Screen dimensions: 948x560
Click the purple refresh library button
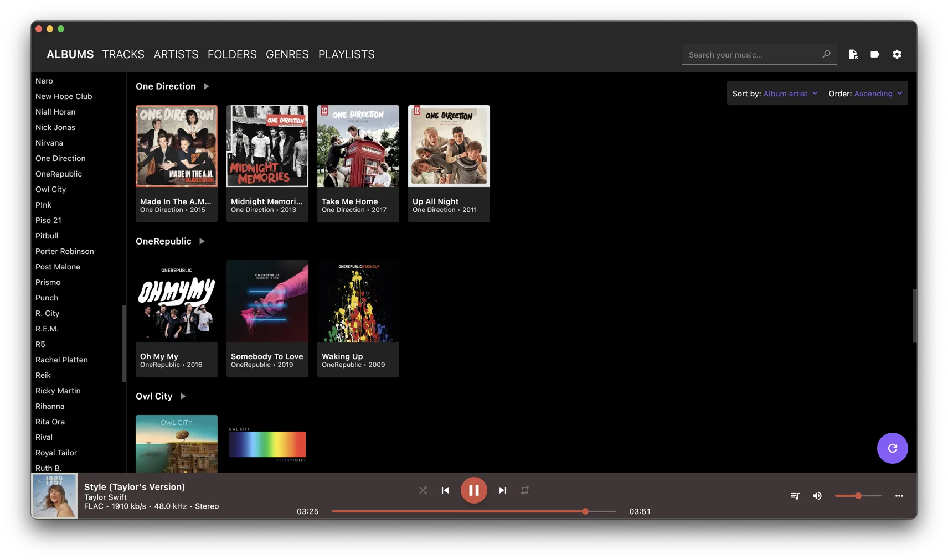pos(892,448)
